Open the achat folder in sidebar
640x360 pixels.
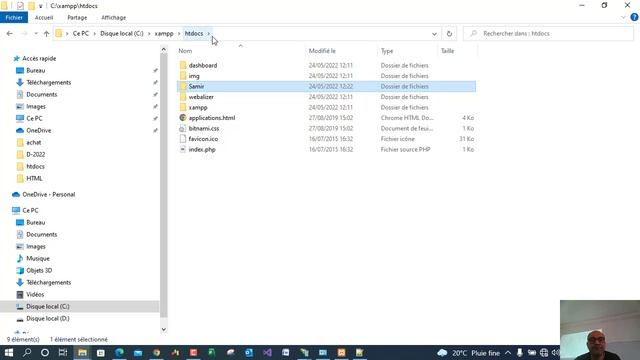coord(33,142)
